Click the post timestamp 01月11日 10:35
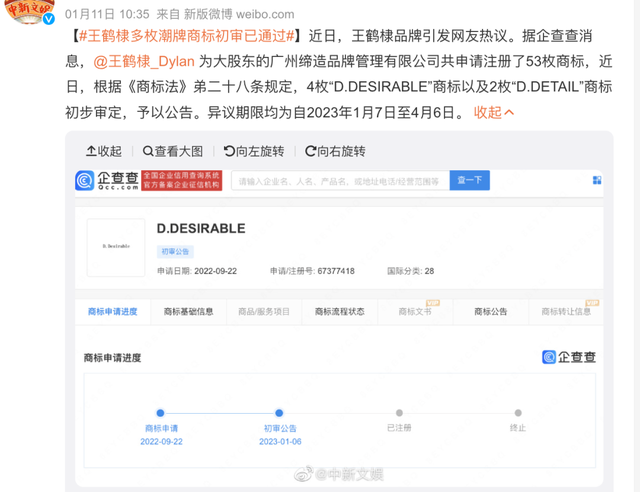 pos(107,14)
